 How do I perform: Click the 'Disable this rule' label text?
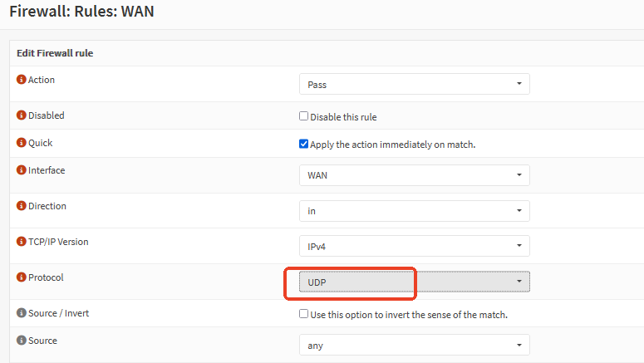(x=343, y=117)
